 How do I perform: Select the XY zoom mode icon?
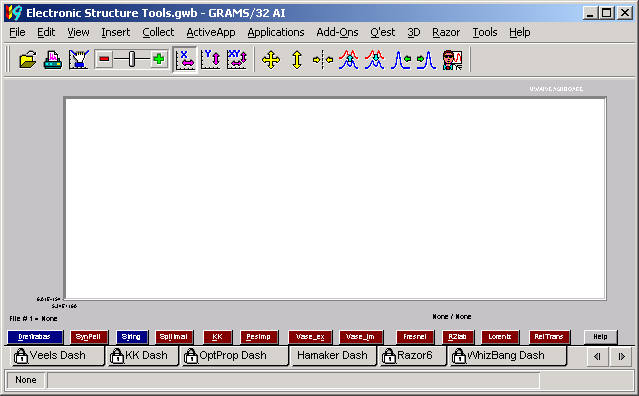click(x=237, y=60)
